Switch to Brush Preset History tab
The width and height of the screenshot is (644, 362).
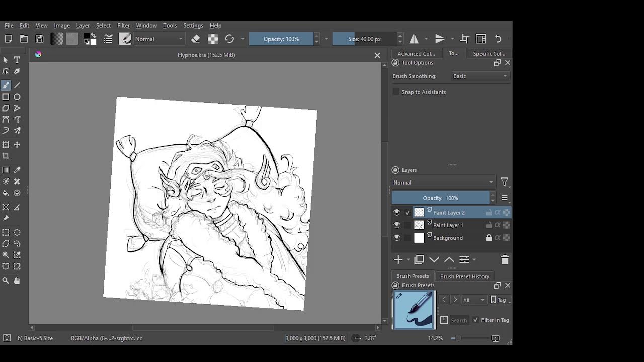(x=464, y=276)
